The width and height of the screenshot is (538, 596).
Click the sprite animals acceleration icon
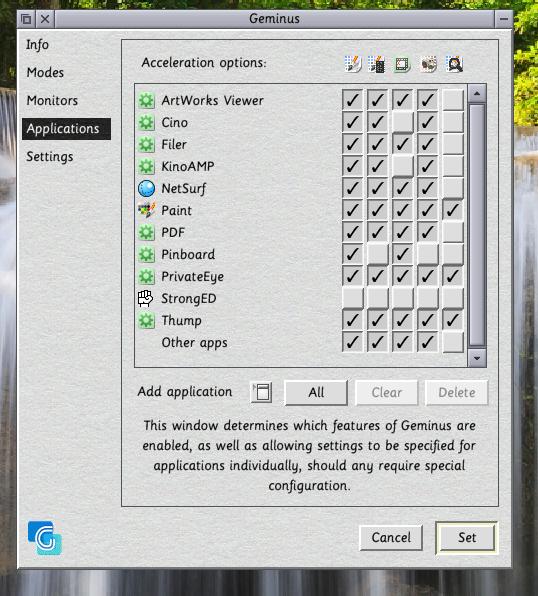(428, 64)
